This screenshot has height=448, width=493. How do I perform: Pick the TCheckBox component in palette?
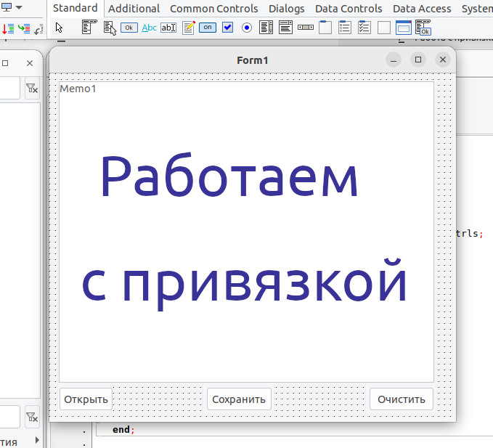(x=227, y=28)
